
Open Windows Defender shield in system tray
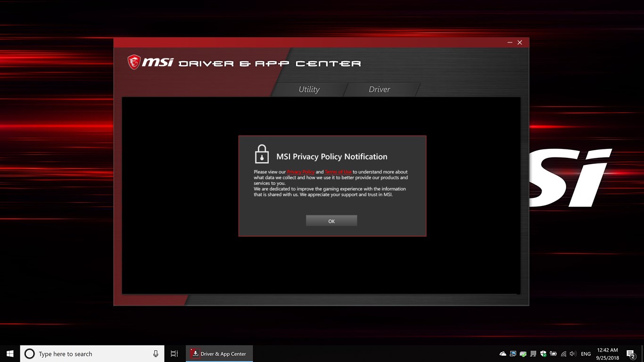(543, 354)
